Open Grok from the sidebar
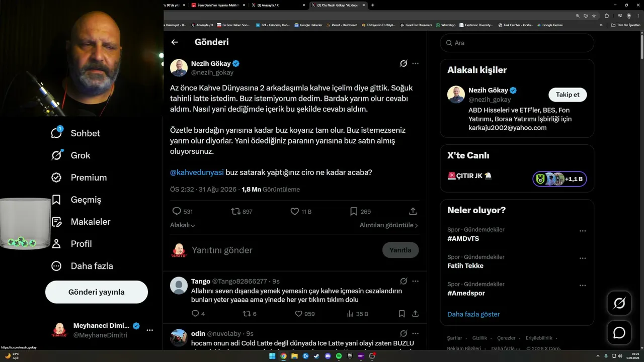Screen dimensions: 644x362 (70, 155)
